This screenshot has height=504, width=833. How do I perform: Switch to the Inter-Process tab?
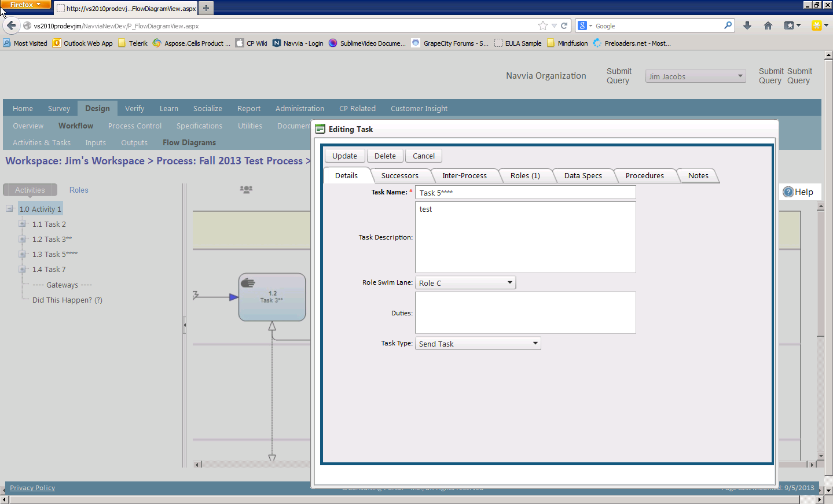pyautogui.click(x=465, y=175)
